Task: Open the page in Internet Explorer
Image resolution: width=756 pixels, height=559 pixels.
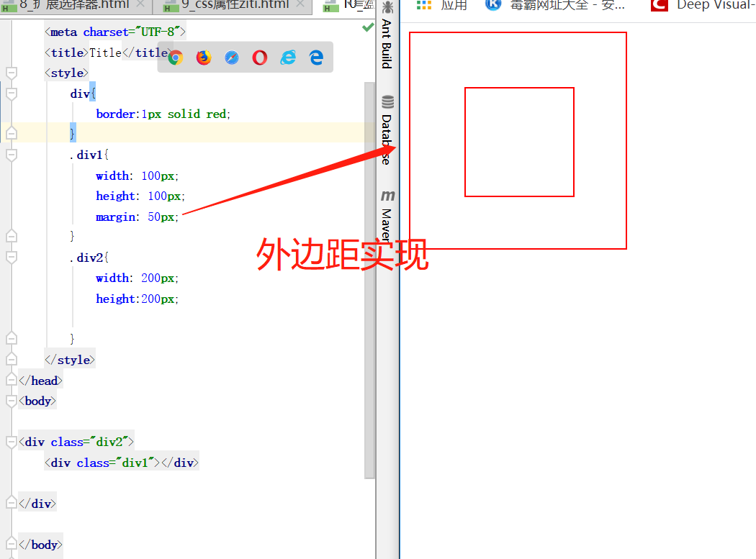Action: pyautogui.click(x=287, y=57)
